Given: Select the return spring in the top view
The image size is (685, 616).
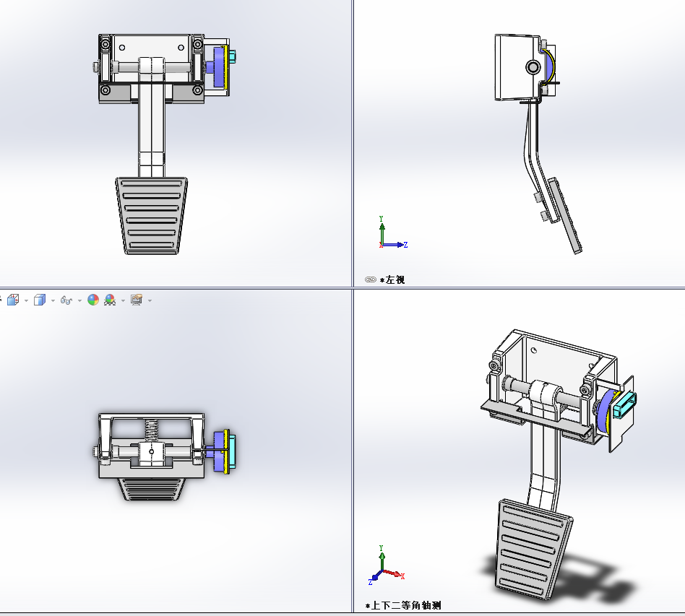Looking at the screenshot, I should pos(151,431).
